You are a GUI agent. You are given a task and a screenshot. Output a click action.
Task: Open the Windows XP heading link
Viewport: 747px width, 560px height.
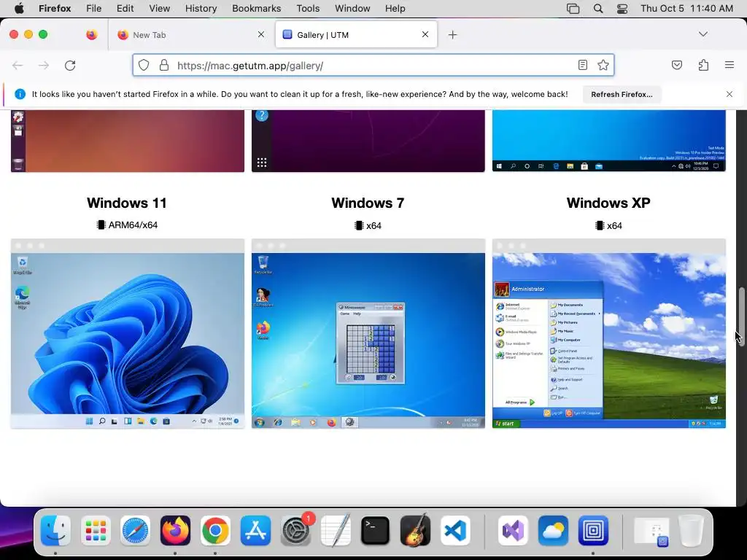608,203
